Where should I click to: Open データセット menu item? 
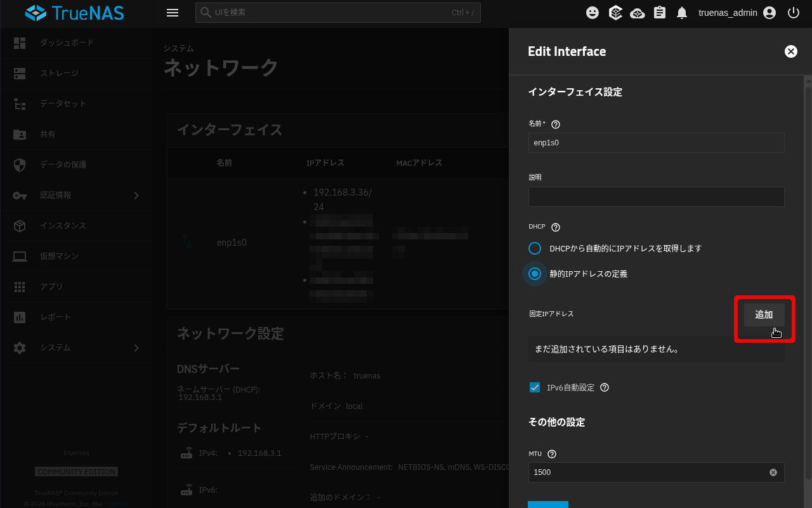pos(76,104)
